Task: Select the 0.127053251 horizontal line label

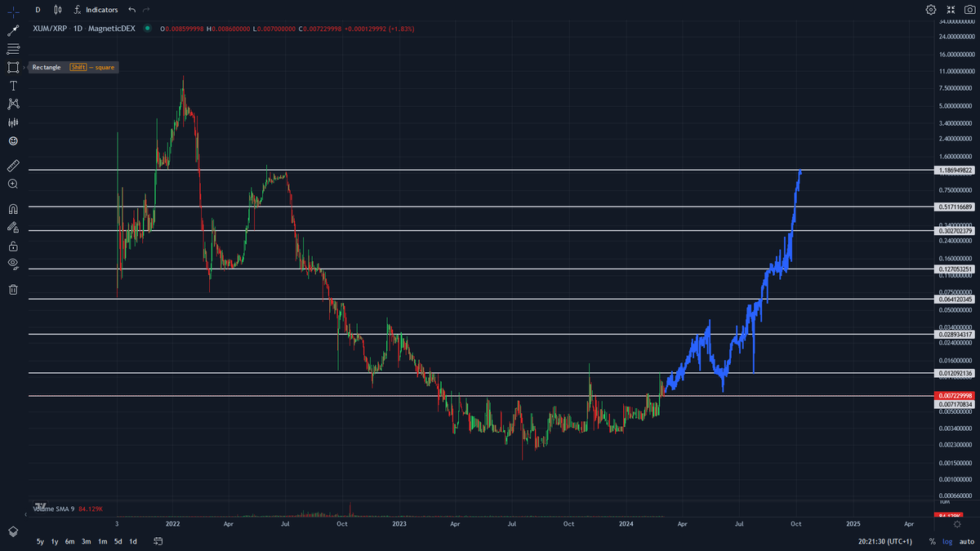Action: [954, 269]
